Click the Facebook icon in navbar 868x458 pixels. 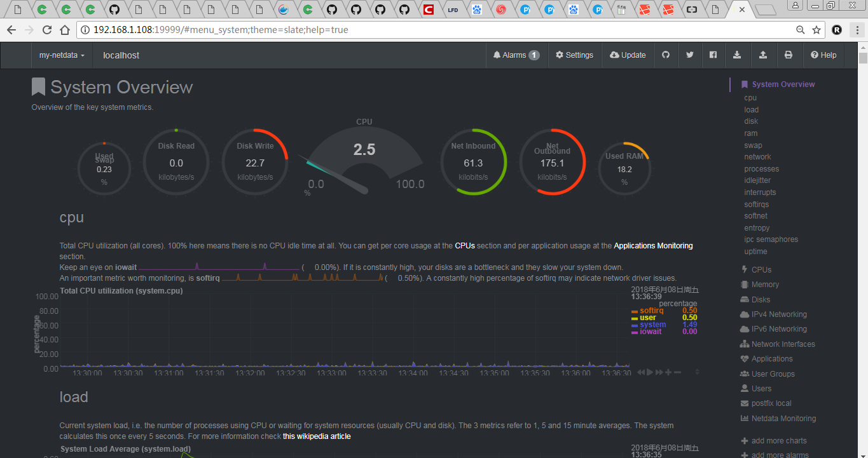point(713,55)
